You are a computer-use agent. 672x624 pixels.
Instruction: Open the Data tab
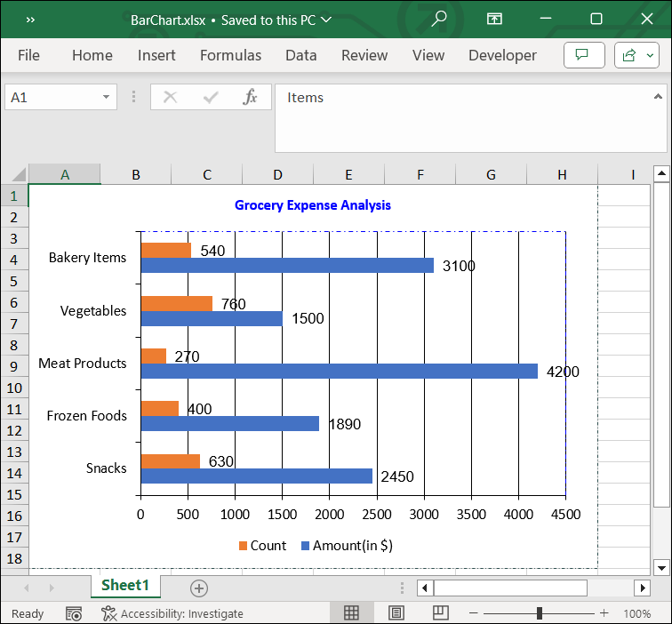tap(300, 55)
